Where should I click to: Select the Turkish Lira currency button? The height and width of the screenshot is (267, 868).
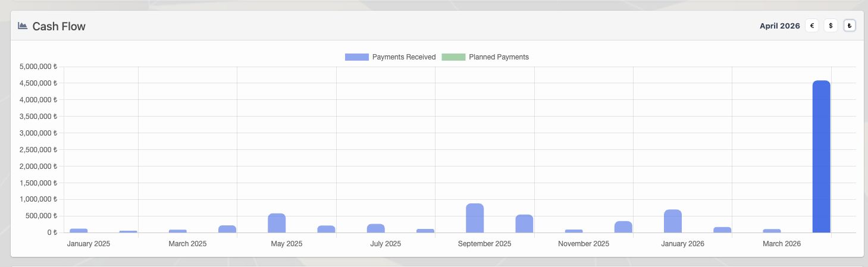(x=850, y=26)
